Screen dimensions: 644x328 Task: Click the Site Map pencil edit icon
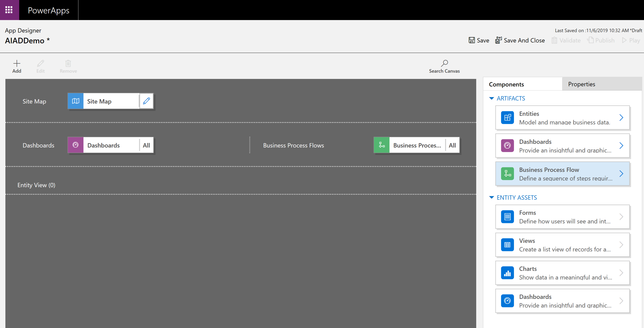146,101
